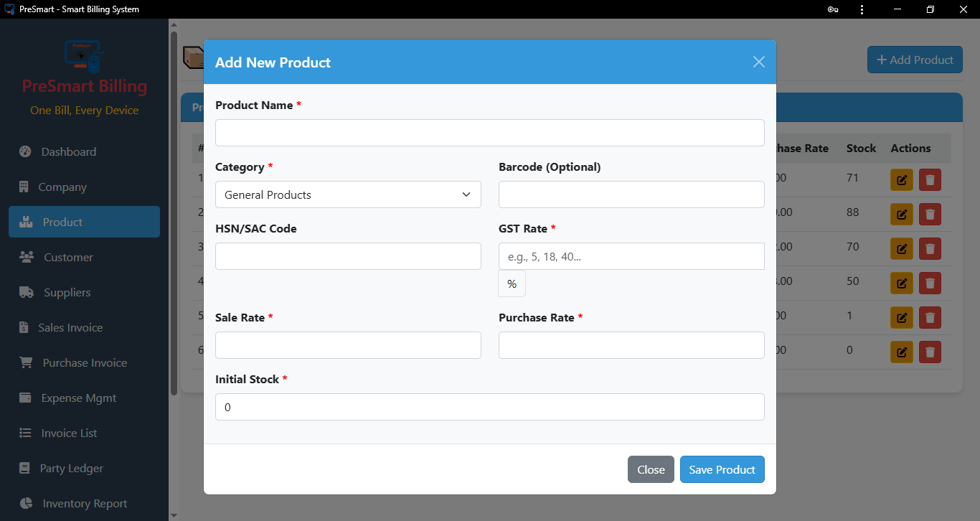Click the Customer people icon in sidebar
980x521 pixels.
[27, 257]
